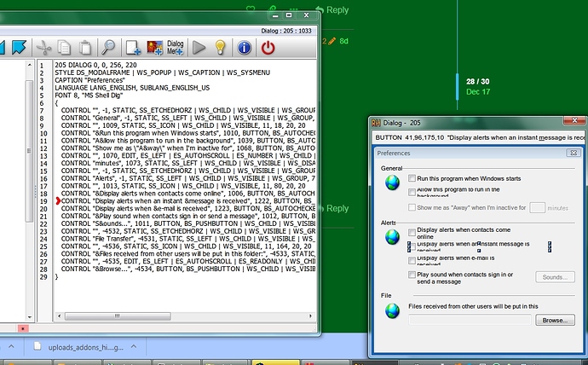Click the clipboard Paste icon
This screenshot has height=365, width=588.
coord(85,48)
